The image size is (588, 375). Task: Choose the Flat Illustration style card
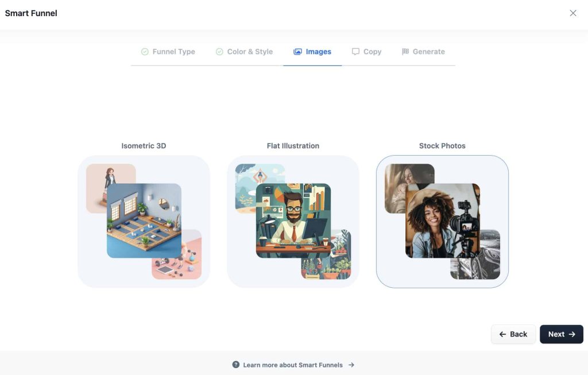[x=293, y=221]
